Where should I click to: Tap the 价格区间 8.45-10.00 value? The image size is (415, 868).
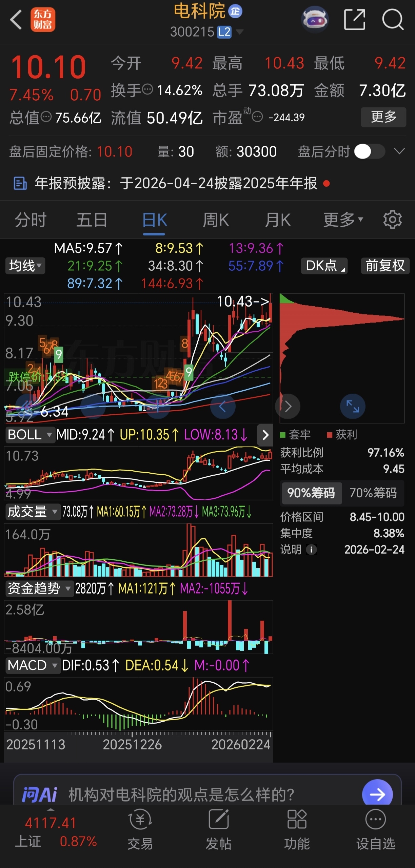pyautogui.click(x=377, y=517)
